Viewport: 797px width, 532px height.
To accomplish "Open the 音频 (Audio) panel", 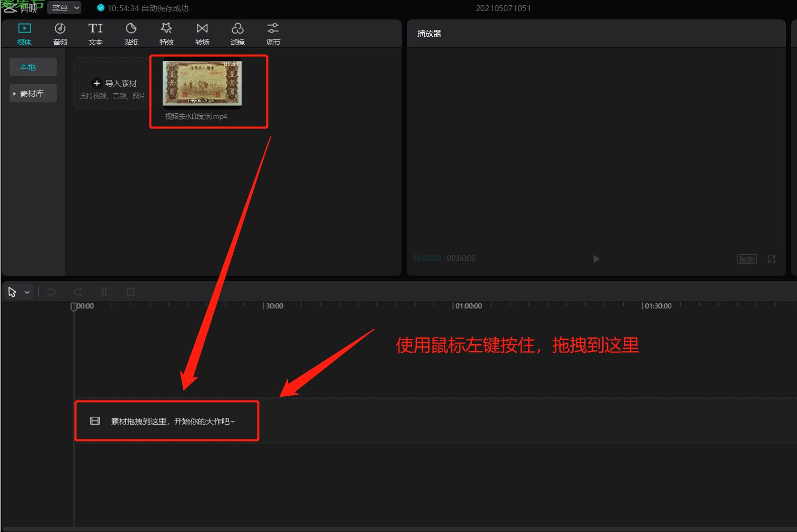I will click(60, 34).
